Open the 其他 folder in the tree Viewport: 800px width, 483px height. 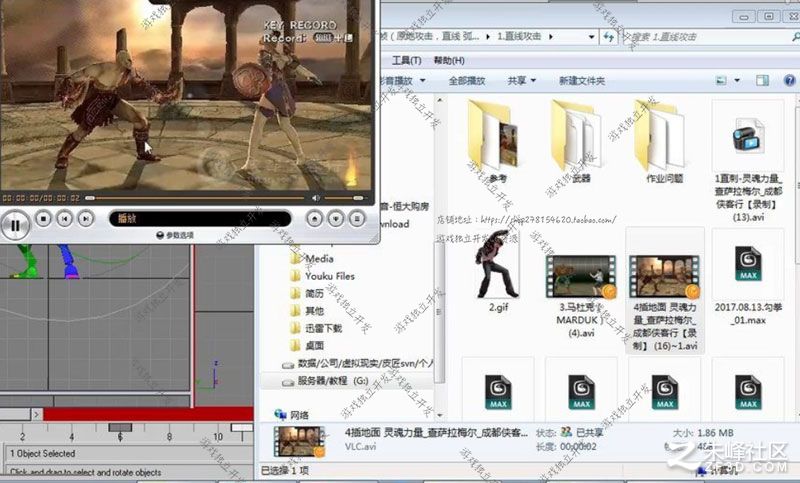307,311
